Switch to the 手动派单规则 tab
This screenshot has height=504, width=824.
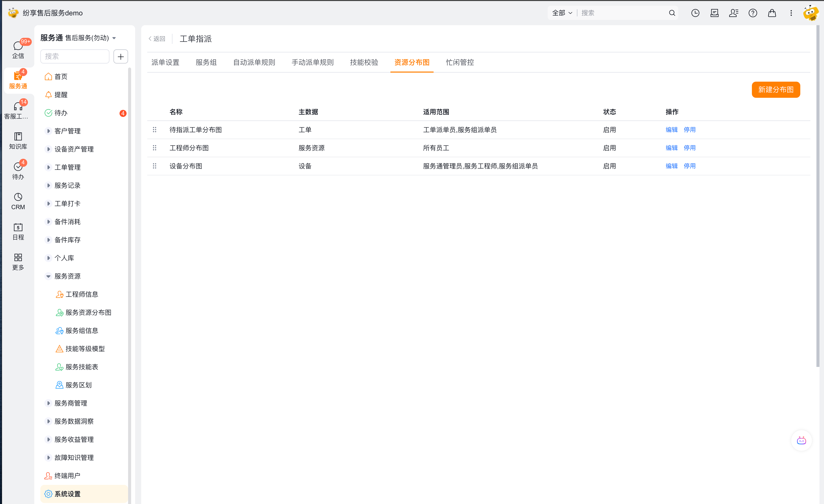click(x=313, y=62)
